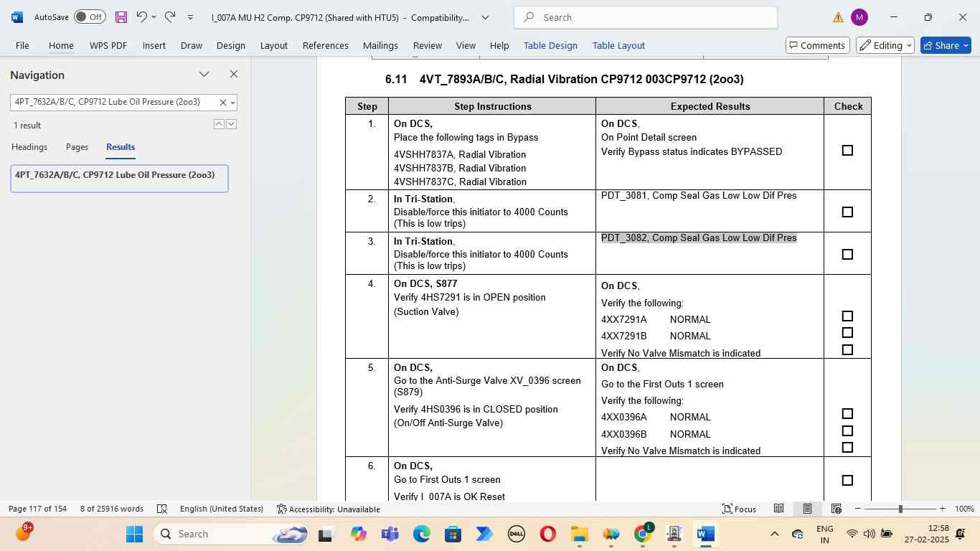Click the title bar Search box
Screen dimensions: 980x551
click(x=646, y=17)
